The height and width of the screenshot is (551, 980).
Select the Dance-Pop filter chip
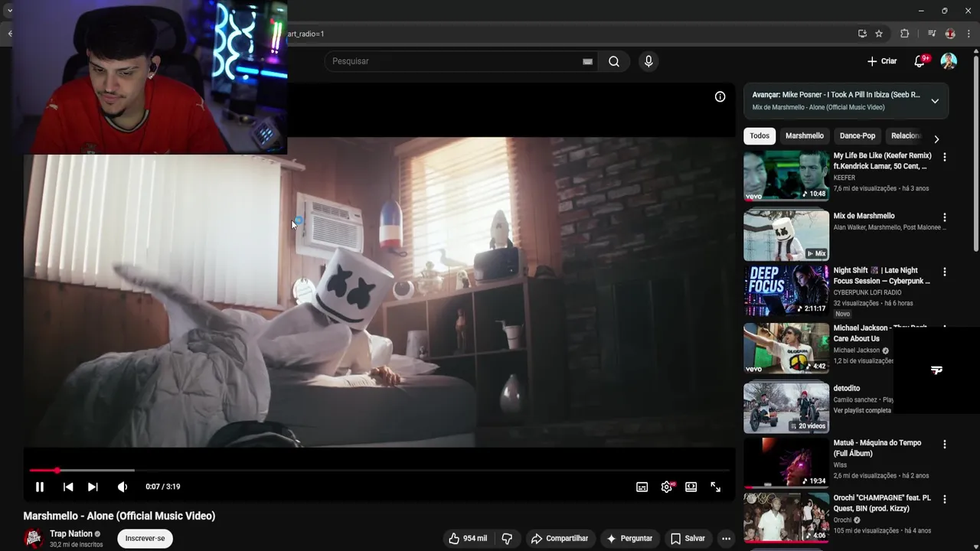click(857, 135)
